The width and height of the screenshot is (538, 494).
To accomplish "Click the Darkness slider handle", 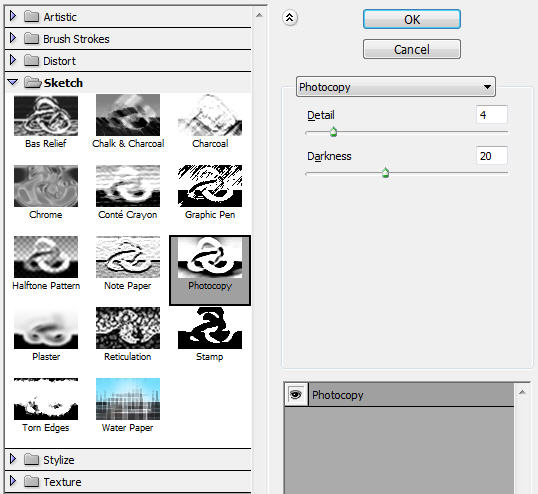I will pyautogui.click(x=385, y=173).
